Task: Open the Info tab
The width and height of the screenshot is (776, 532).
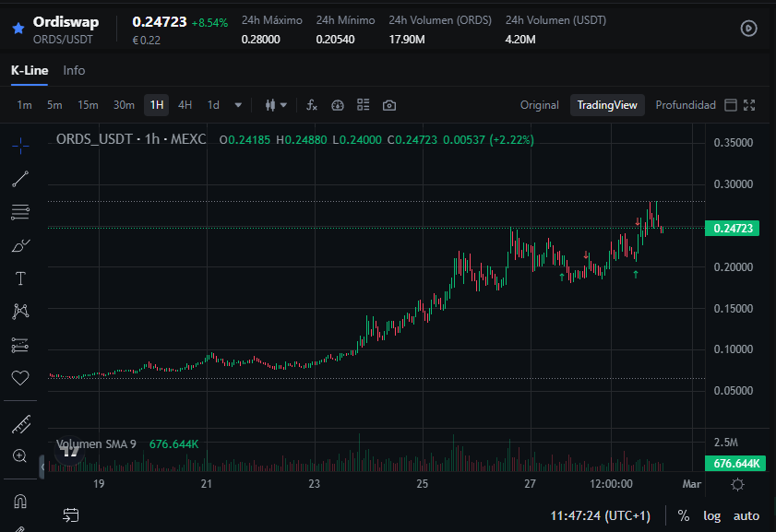Action: [x=74, y=71]
